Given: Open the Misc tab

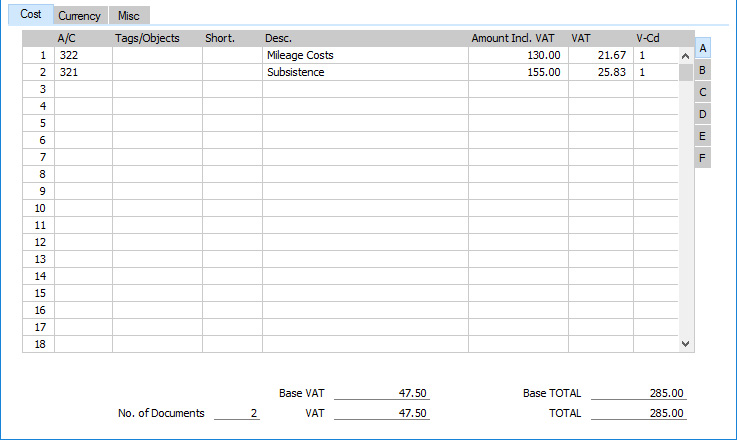Looking at the screenshot, I should coord(129,16).
